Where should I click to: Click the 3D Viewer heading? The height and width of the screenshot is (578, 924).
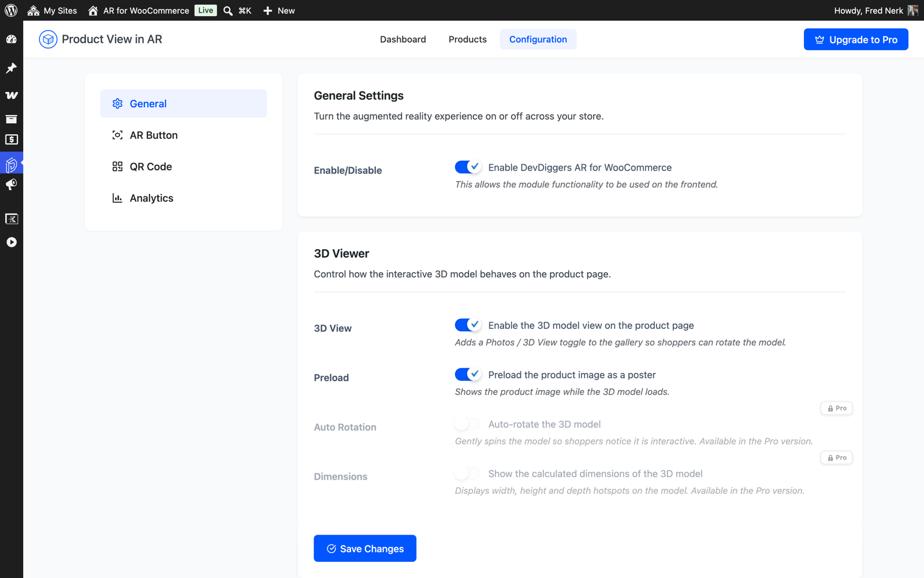(341, 254)
